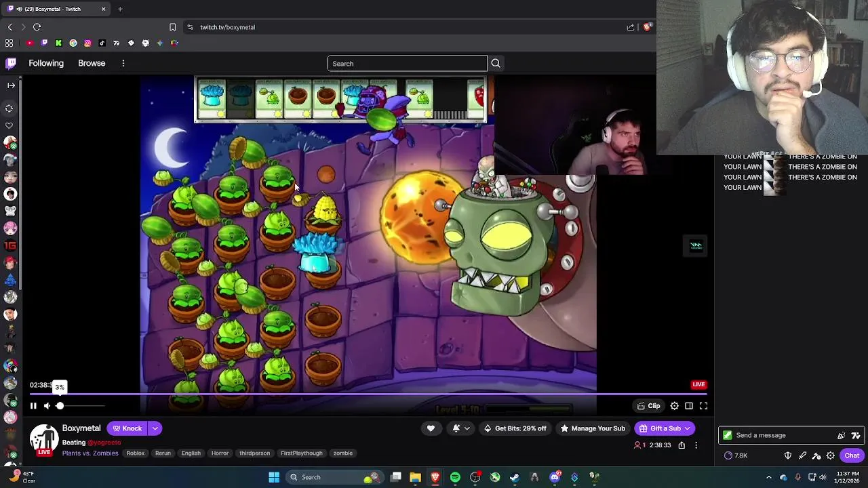Open channel points 7.8K balance
The height and width of the screenshot is (488, 868).
[x=736, y=455]
